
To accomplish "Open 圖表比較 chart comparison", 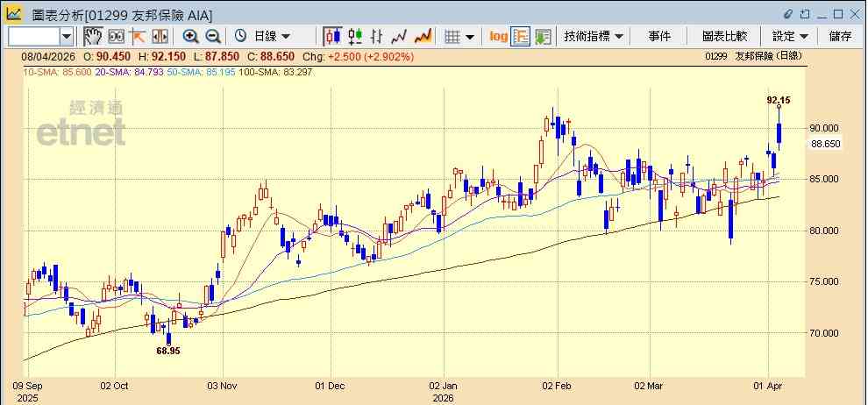I will coord(724,37).
